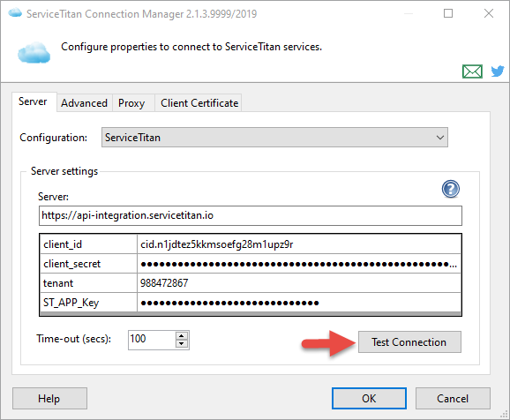Click the ST_APP_Key label cell
The width and height of the screenshot is (510, 420).
[88, 303]
